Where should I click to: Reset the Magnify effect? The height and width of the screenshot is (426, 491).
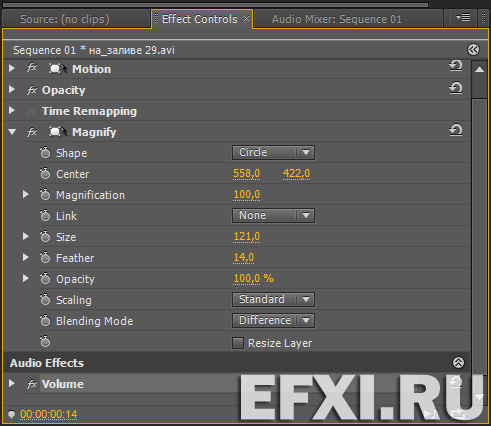(x=455, y=130)
